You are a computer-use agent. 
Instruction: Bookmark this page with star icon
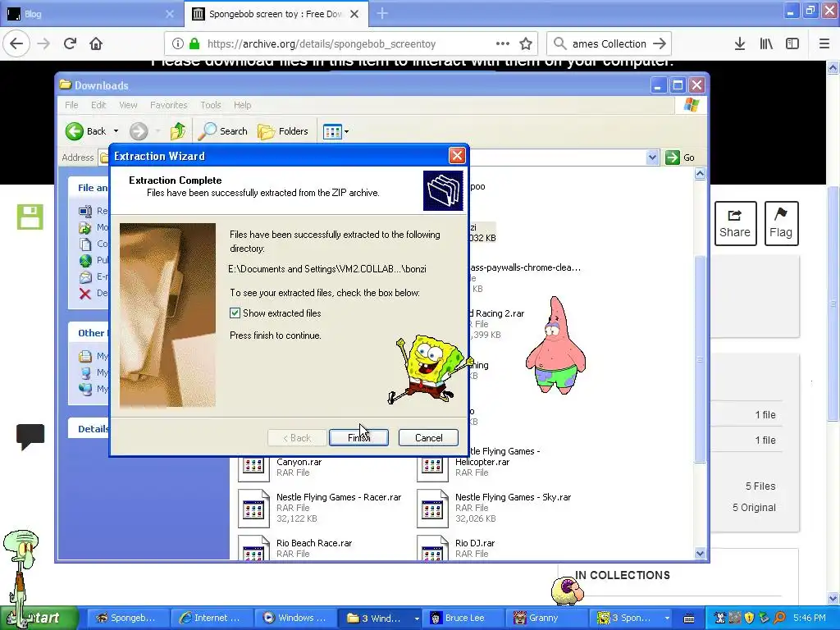point(526,44)
